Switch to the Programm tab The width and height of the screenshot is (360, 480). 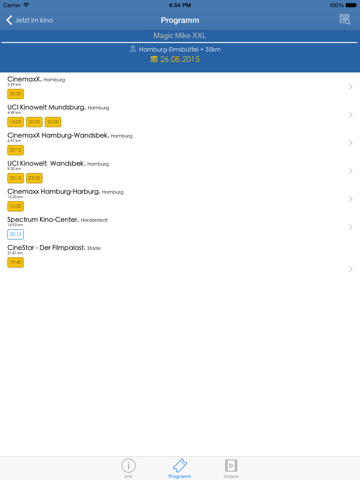[x=180, y=468]
